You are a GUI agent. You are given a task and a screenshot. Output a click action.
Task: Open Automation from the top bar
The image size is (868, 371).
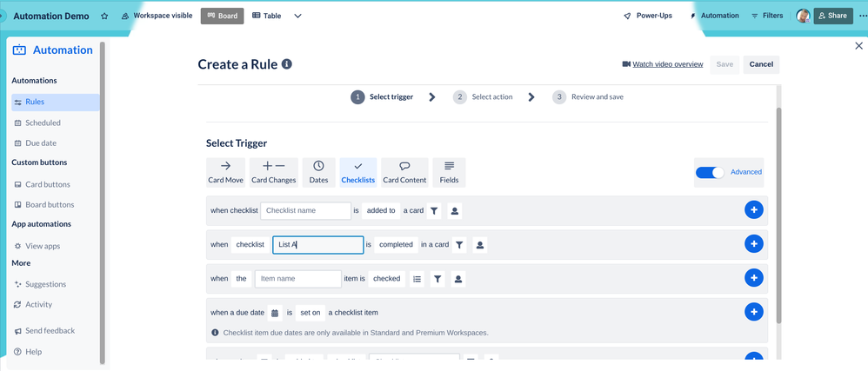click(x=714, y=16)
